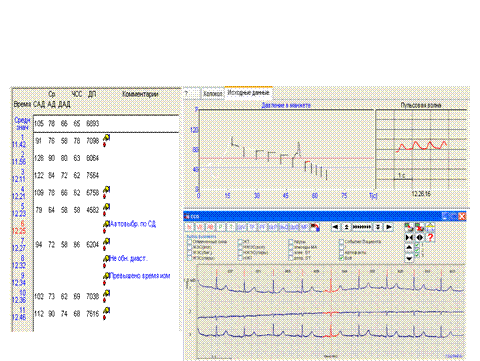The width and height of the screenshot is (480, 361).
Task: Click the ruler measurement toolbar icon
Action: [x=430, y=227]
